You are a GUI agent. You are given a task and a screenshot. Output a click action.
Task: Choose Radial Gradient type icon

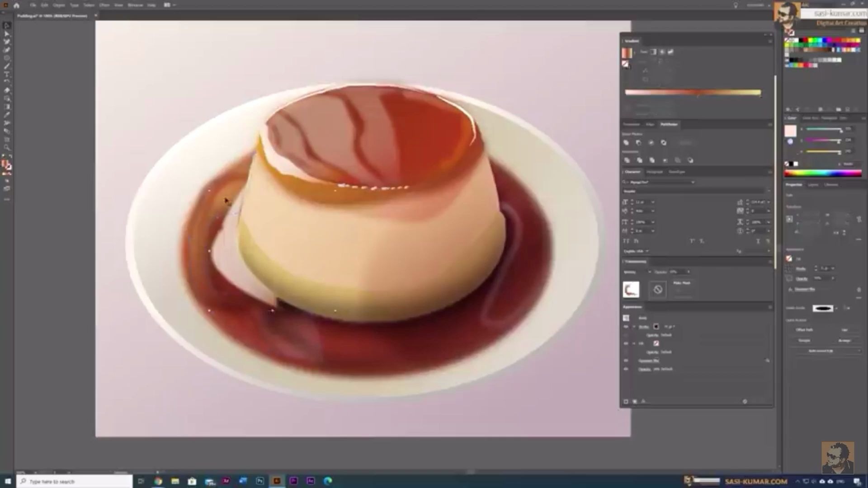(x=662, y=52)
